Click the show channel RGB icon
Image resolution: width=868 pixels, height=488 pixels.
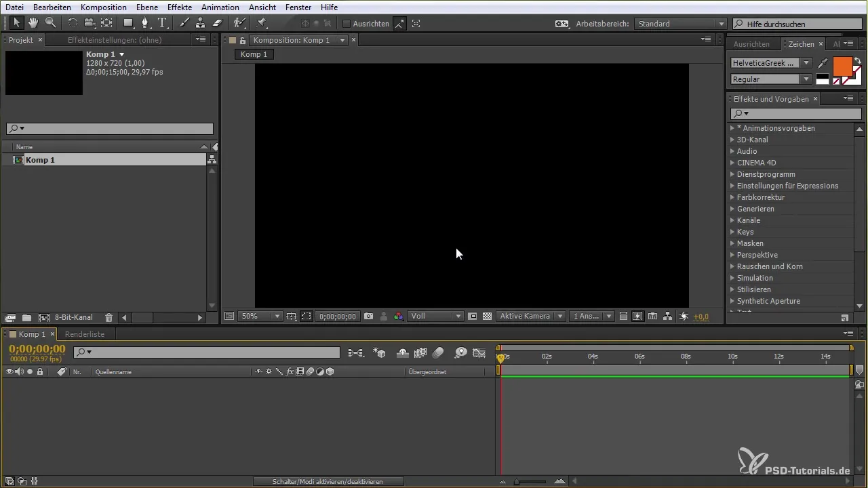click(399, 317)
